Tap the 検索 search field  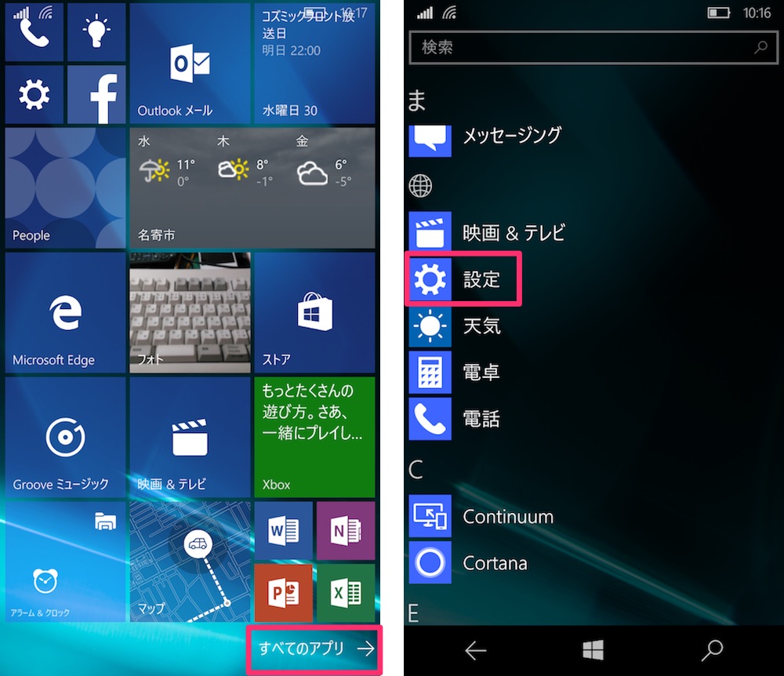tap(593, 48)
